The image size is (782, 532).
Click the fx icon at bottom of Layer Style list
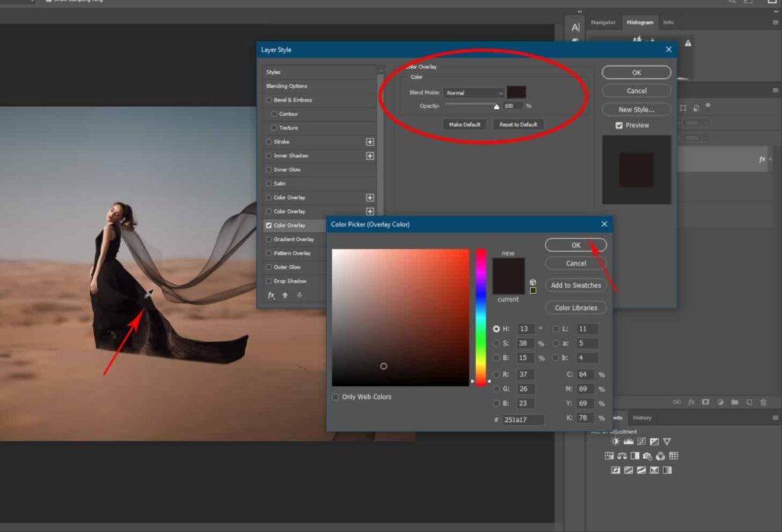(x=271, y=295)
